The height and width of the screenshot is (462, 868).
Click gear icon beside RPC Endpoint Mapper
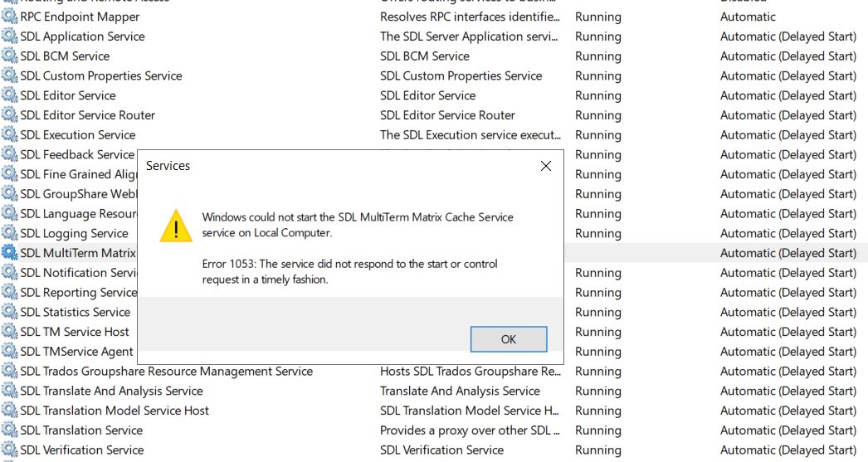click(x=9, y=17)
